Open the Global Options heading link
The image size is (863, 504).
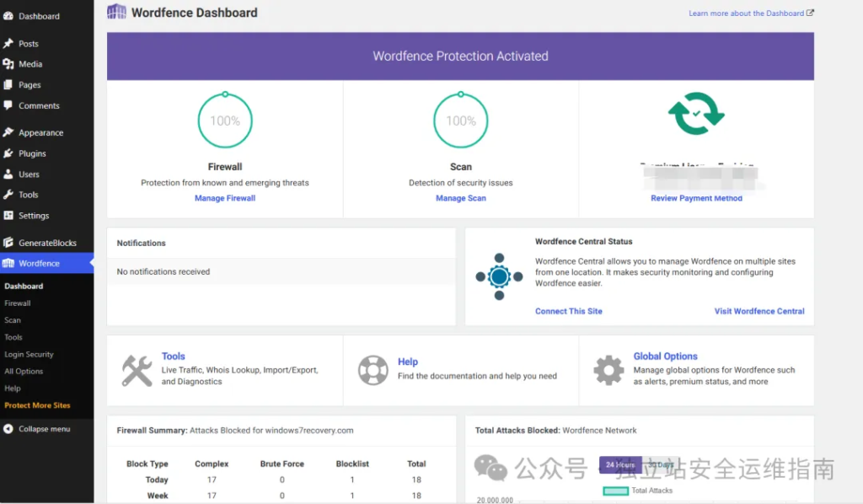[x=666, y=357]
